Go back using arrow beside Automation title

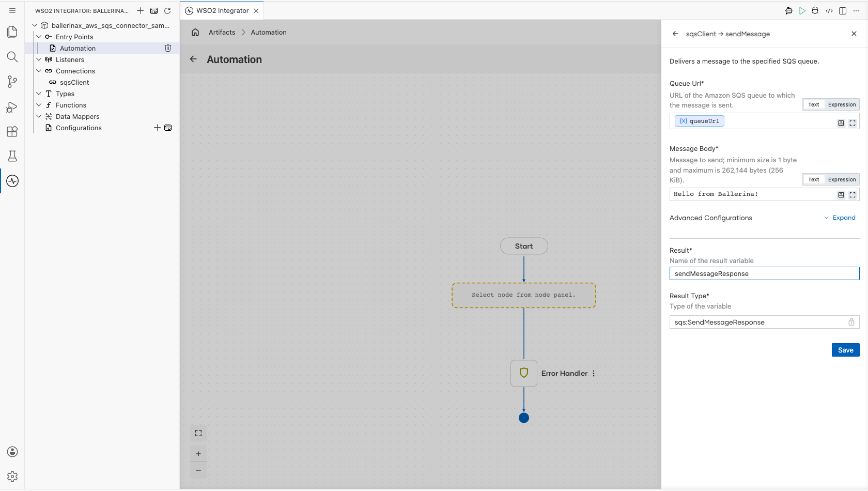click(x=193, y=59)
